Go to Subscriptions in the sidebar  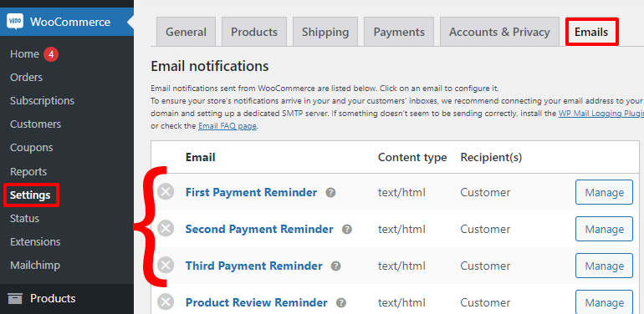[x=43, y=101]
